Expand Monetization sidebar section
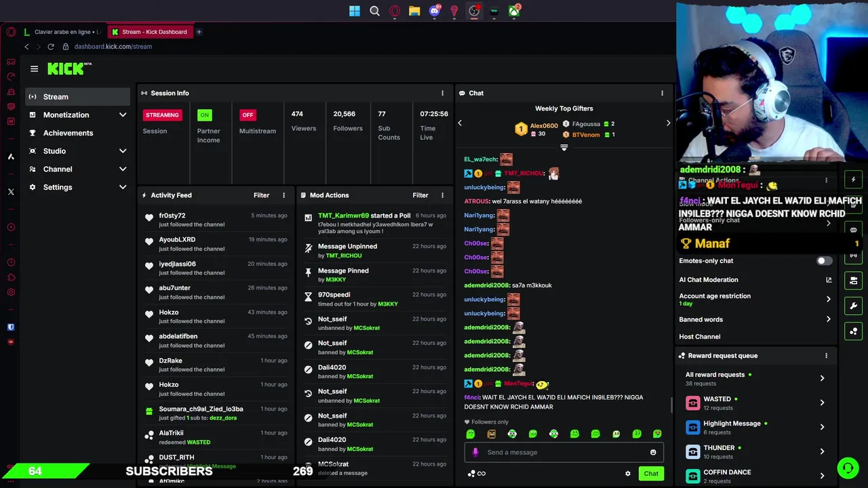The width and height of the screenshot is (868, 488). click(x=123, y=115)
